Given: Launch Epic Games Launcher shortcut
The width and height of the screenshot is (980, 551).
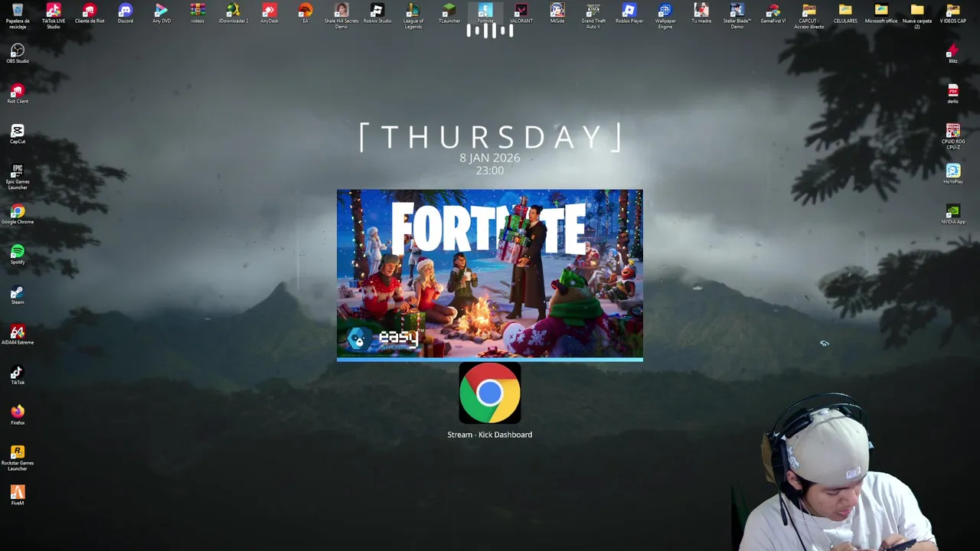Looking at the screenshot, I should click(18, 176).
